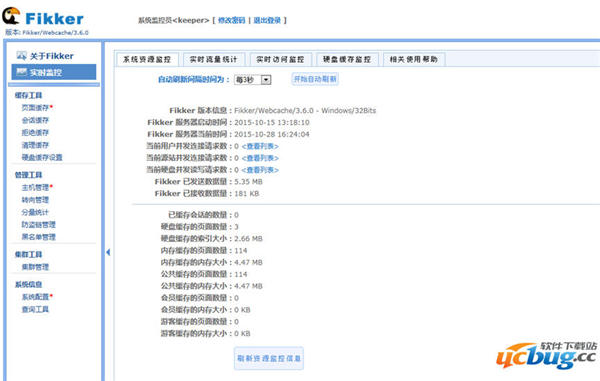Switch to the 系统资源监控 tab
600x381 pixels.
(x=147, y=59)
